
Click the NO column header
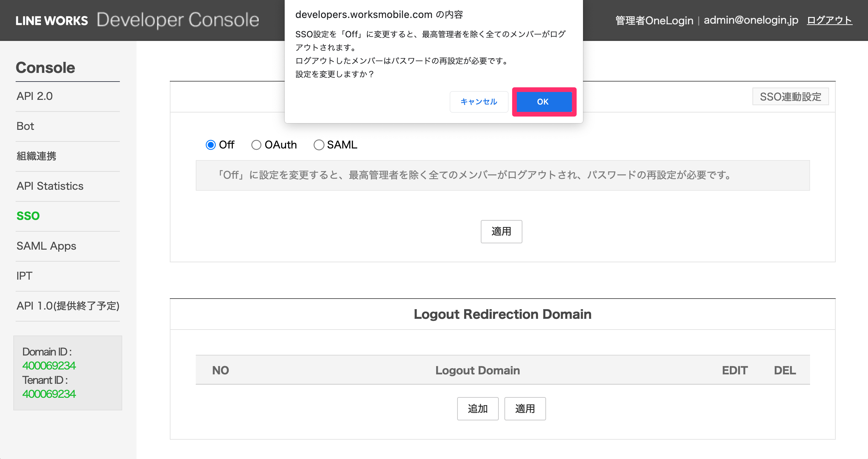pyautogui.click(x=220, y=370)
